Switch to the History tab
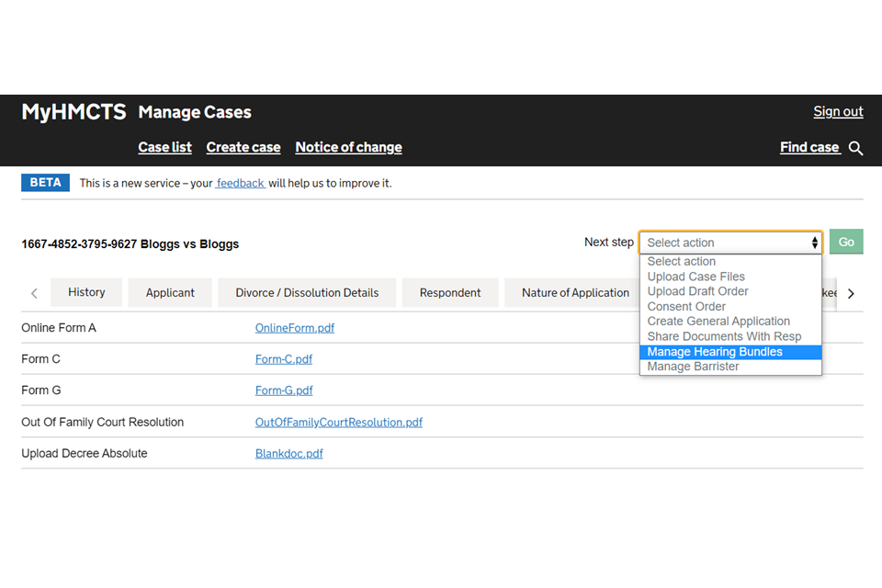This screenshot has height=588, width=882. point(86,292)
